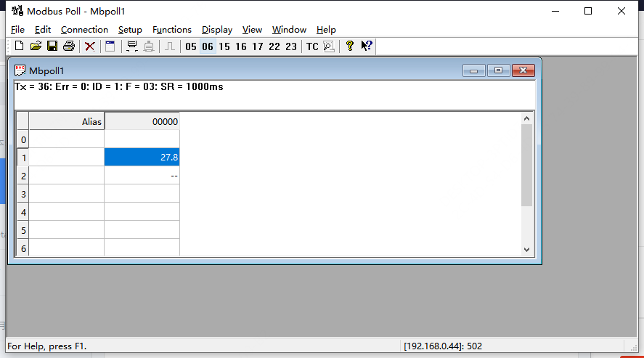Select function 17 in the toolbar
Image resolution: width=644 pixels, height=358 pixels.
tap(258, 46)
